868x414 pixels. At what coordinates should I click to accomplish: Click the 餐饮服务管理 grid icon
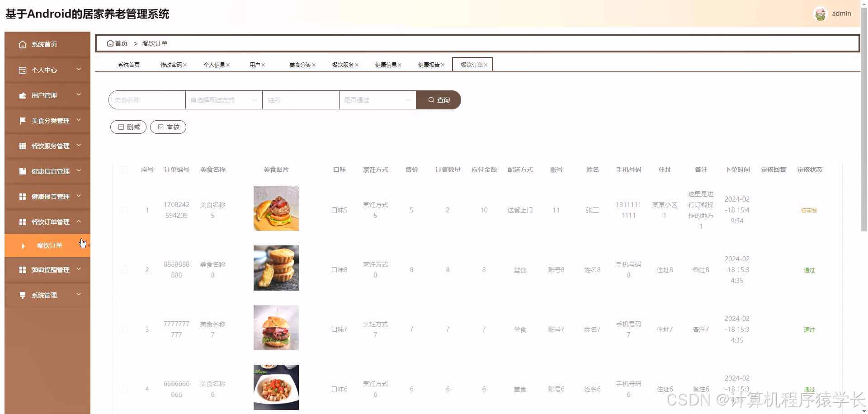tap(23, 146)
